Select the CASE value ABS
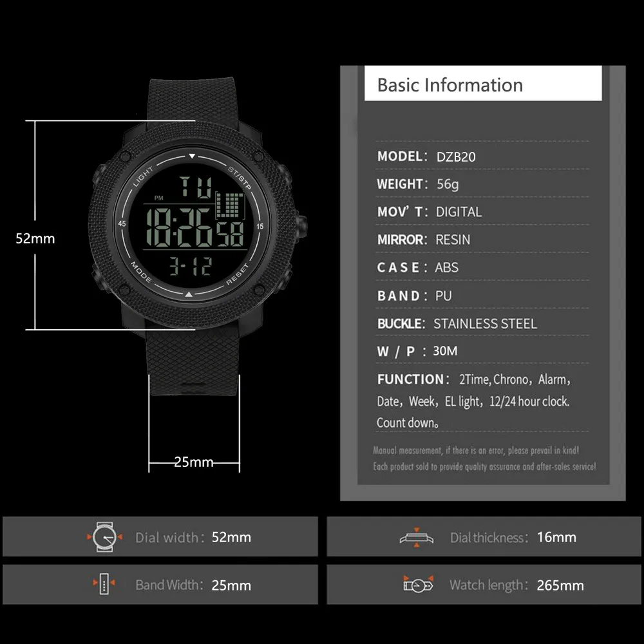Screen dimensions: 644x644 [446, 267]
